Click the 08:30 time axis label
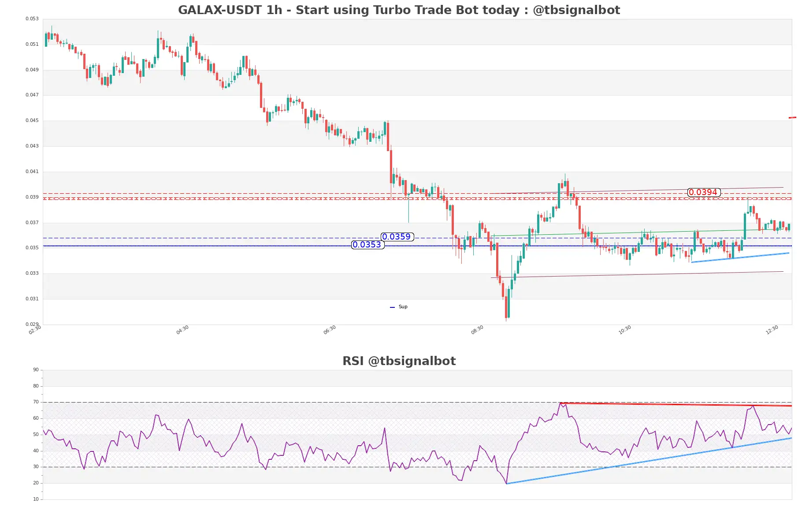Image resolution: width=798 pixels, height=532 pixels. 477,330
